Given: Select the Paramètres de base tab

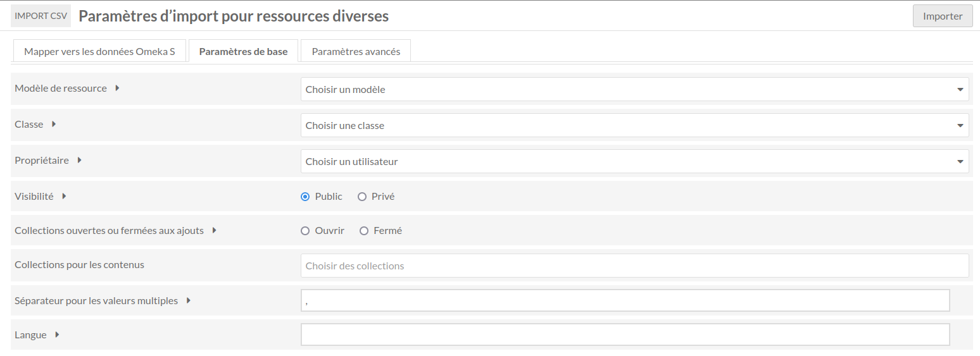Looking at the screenshot, I should 243,51.
